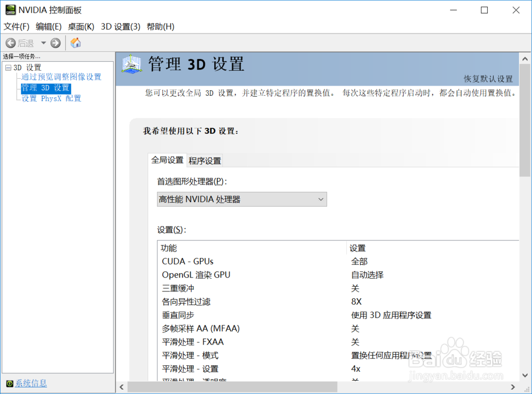The height and width of the screenshot is (394, 532).
Task: Select the 各向异性过滤 setting row
Action: coord(338,302)
